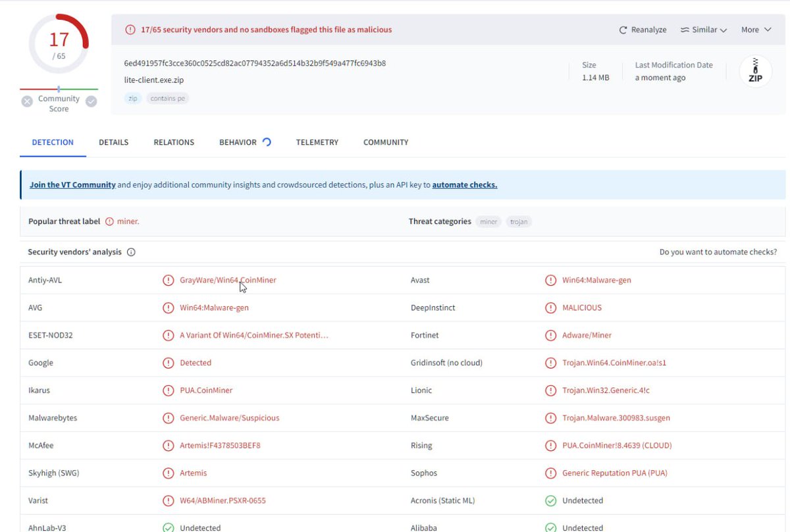790x532 pixels.
Task: Click the Trojan.Malware.300983.susgen detection
Action: tap(616, 418)
